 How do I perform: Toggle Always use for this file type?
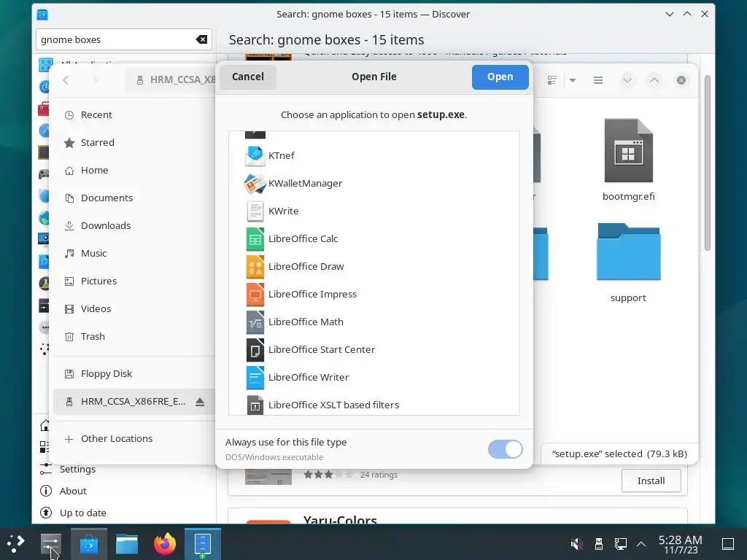click(505, 449)
